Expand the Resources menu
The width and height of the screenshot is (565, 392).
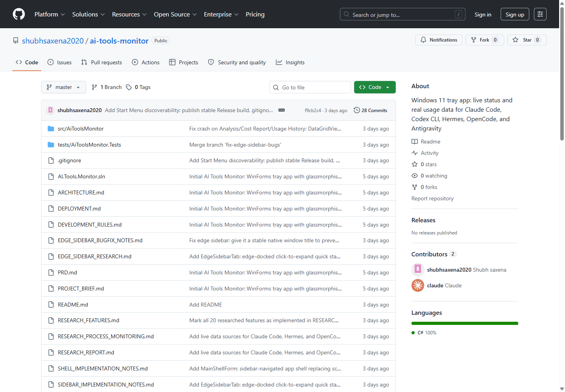click(129, 15)
